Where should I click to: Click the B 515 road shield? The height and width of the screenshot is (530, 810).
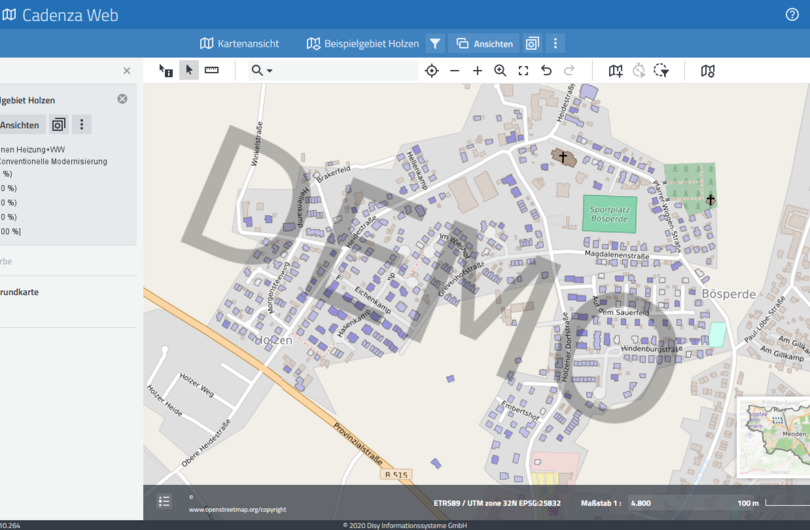pos(396,474)
